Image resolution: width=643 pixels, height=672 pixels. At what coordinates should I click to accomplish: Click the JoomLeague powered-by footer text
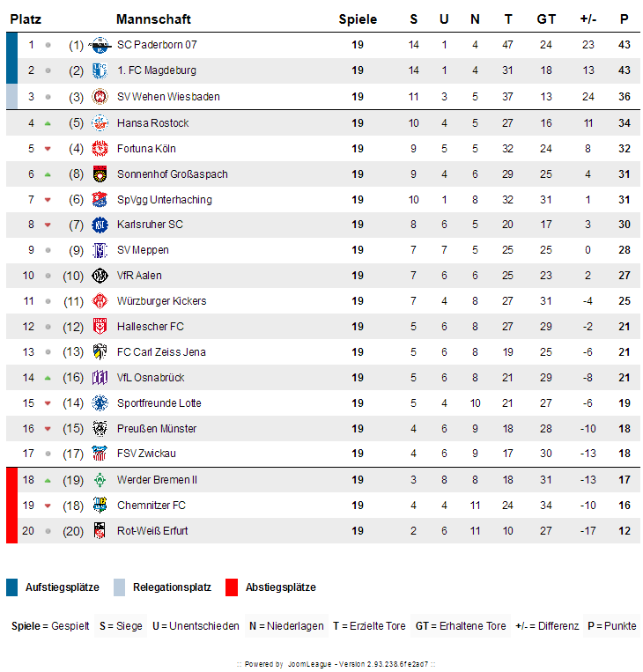click(336, 664)
